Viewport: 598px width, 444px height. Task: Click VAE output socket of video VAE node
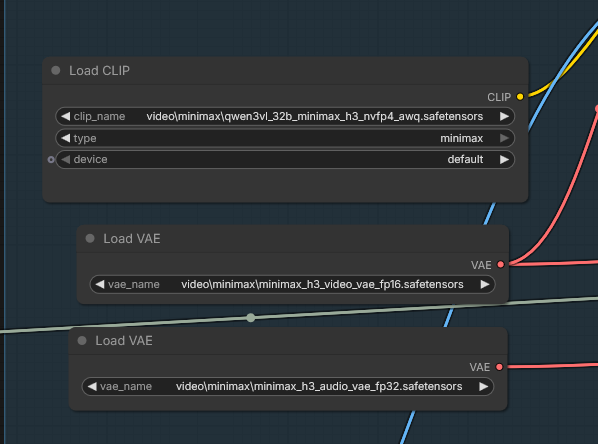point(501,264)
